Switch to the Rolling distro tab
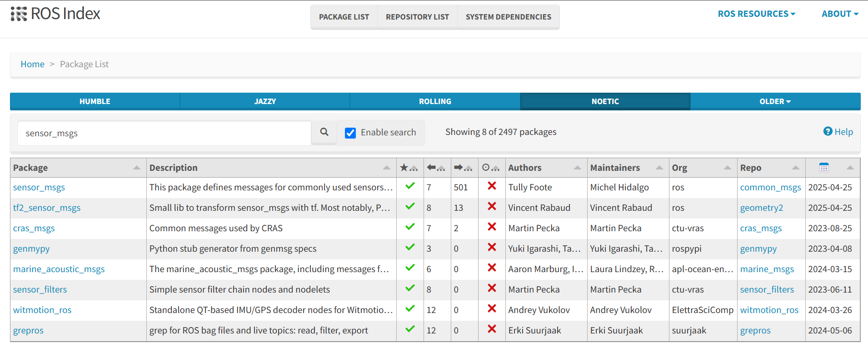 435,101
